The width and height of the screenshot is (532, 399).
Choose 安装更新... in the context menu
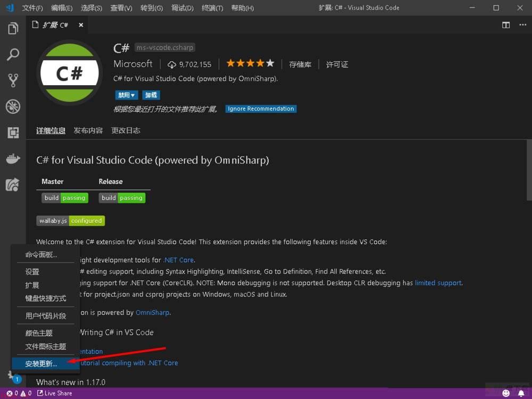tap(46, 364)
